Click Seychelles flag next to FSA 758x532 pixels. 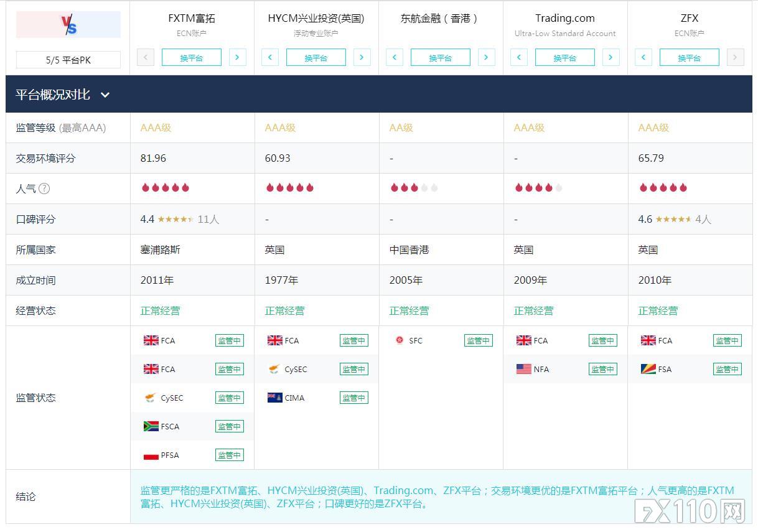tap(648, 369)
